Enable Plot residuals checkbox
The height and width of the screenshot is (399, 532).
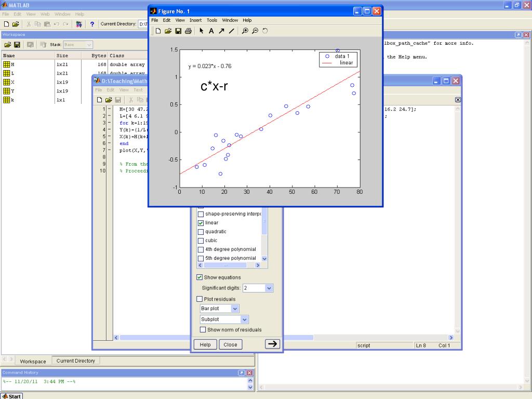199,299
